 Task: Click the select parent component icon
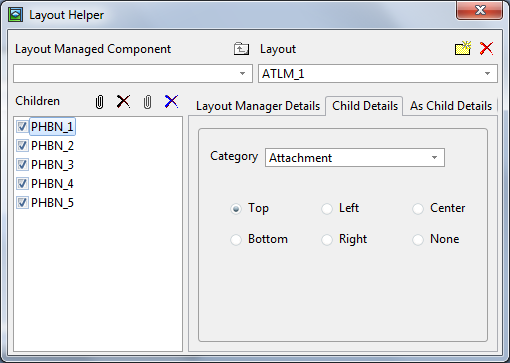coord(241,49)
